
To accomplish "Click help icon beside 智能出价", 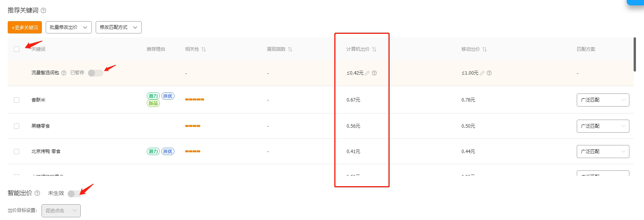I will 37,193.
